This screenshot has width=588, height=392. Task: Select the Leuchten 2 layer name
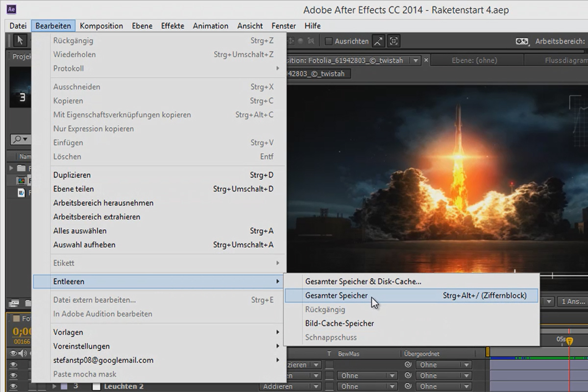click(x=124, y=387)
